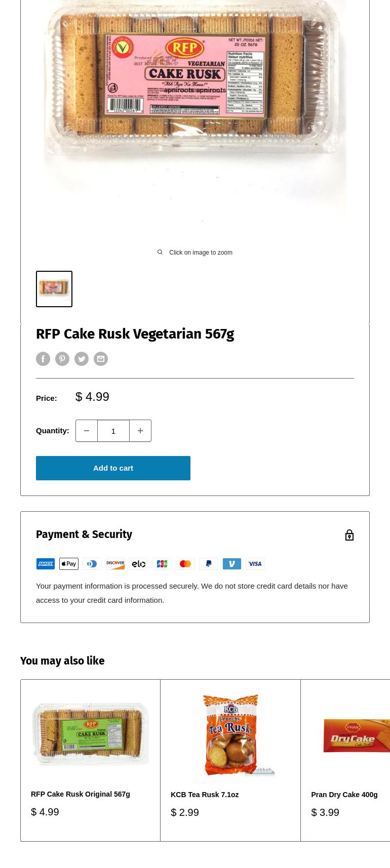Click the secure payment lock icon

click(x=349, y=535)
